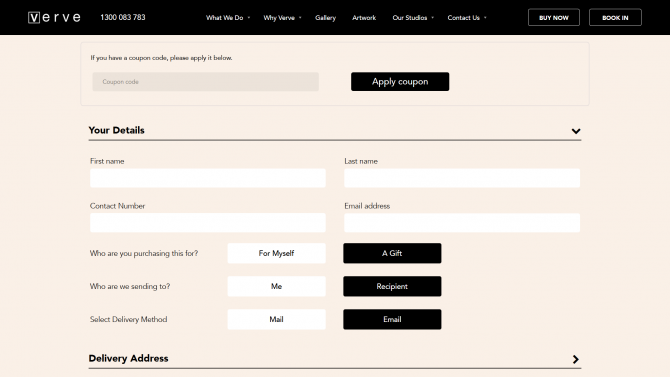Open the Our Studios menu
This screenshot has width=670, height=377.
tap(410, 18)
